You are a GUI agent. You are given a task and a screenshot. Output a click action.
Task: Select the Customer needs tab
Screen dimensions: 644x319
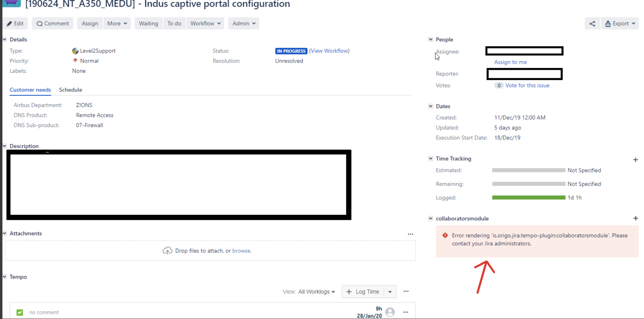tap(30, 90)
